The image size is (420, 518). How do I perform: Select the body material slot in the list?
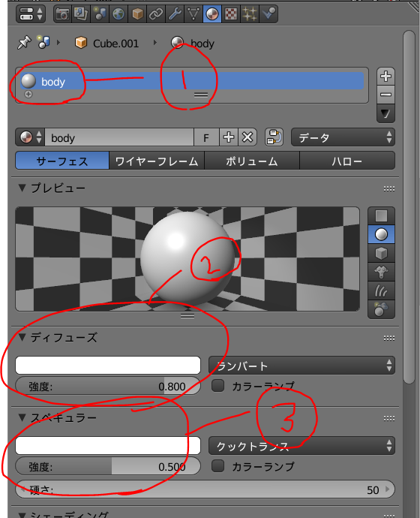192,81
